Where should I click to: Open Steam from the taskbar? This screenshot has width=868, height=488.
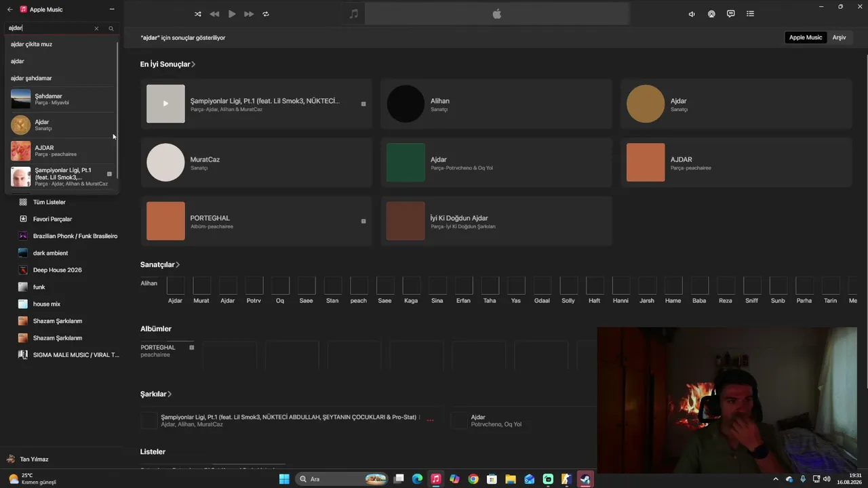[x=585, y=479]
